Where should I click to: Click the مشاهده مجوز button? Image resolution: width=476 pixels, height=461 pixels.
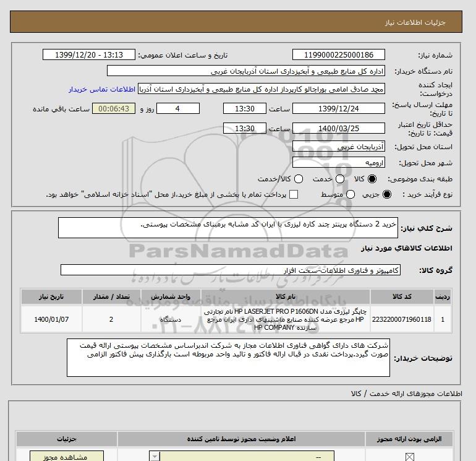pos(67,457)
